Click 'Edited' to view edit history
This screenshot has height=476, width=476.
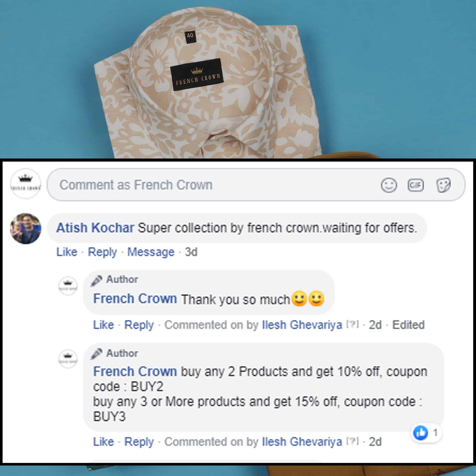click(408, 325)
